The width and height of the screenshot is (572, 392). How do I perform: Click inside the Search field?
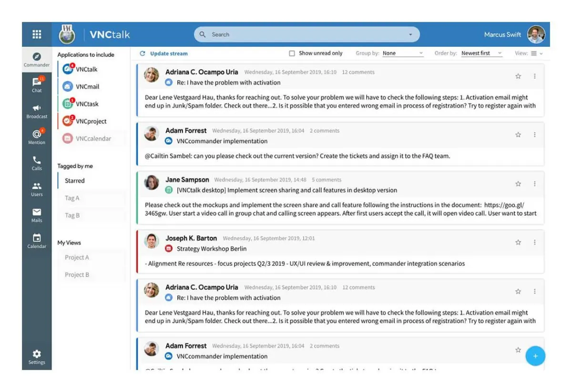[305, 34]
